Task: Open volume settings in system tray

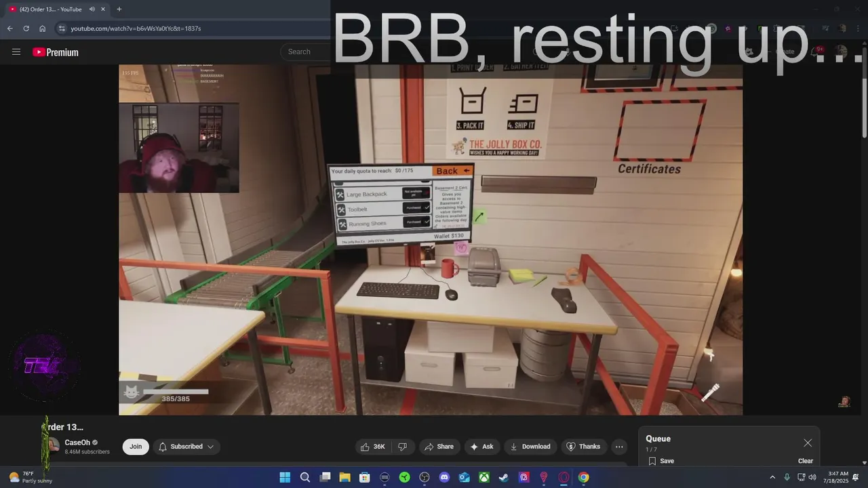Action: click(812, 477)
